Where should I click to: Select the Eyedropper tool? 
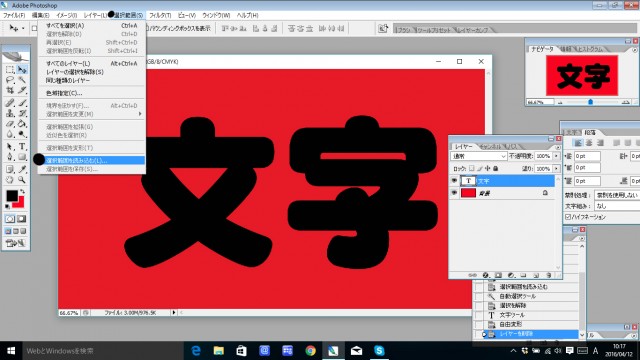pos(22,169)
